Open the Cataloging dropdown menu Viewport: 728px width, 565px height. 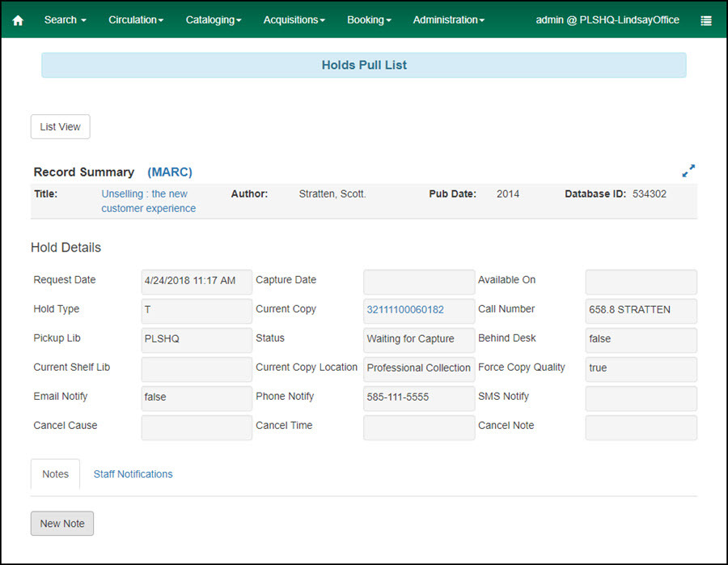click(213, 20)
